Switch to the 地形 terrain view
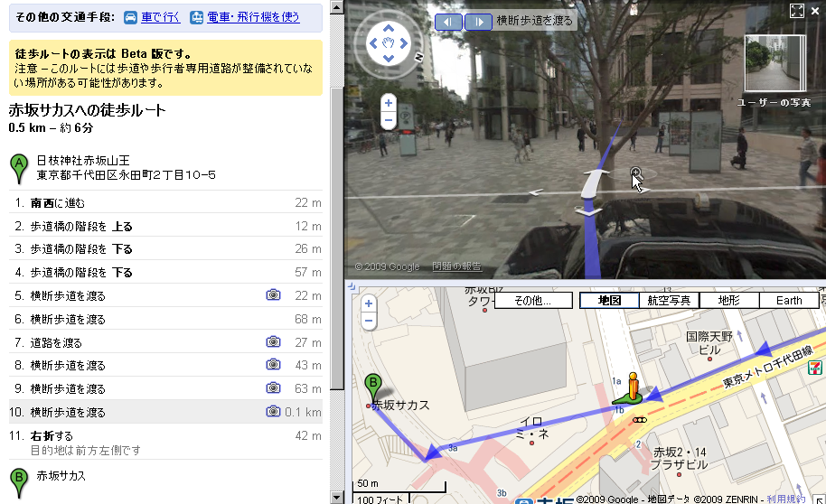The width and height of the screenshot is (826, 504). point(729,301)
